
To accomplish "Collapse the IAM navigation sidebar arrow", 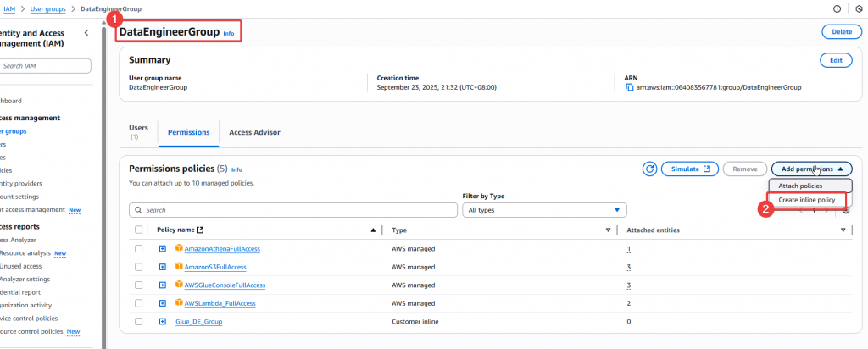I will tap(86, 32).
